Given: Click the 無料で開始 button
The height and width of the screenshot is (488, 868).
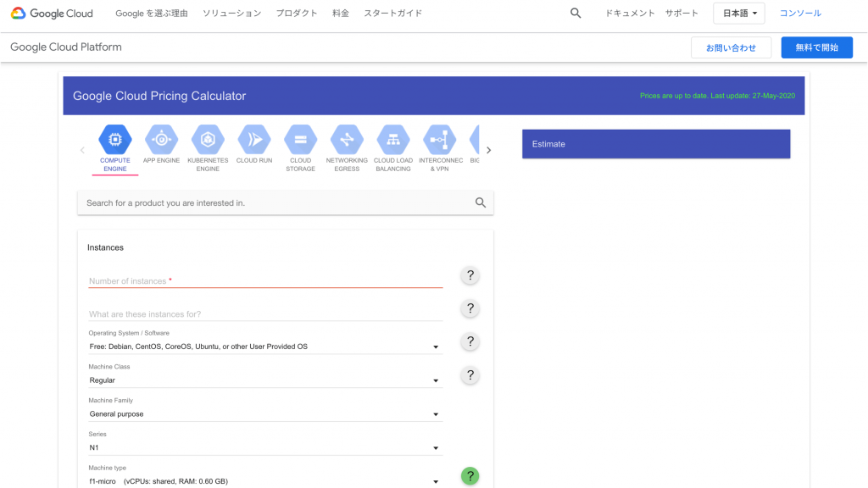Looking at the screenshot, I should tap(817, 47).
